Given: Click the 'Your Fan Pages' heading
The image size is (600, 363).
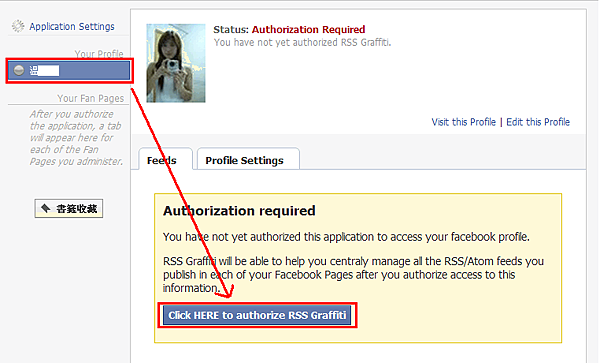Looking at the screenshot, I should [x=91, y=98].
